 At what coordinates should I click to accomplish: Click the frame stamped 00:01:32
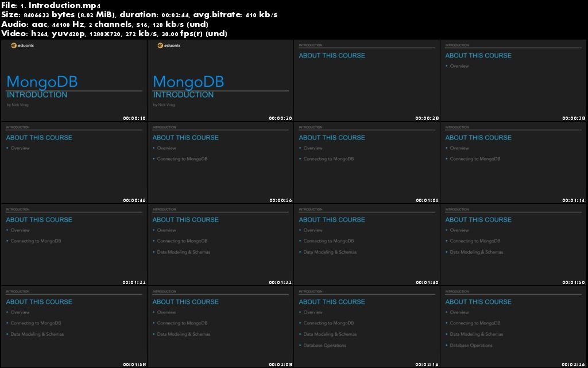[x=220, y=245]
